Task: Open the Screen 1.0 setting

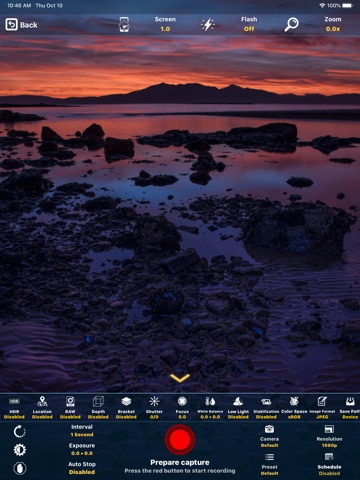Action: 165,24
